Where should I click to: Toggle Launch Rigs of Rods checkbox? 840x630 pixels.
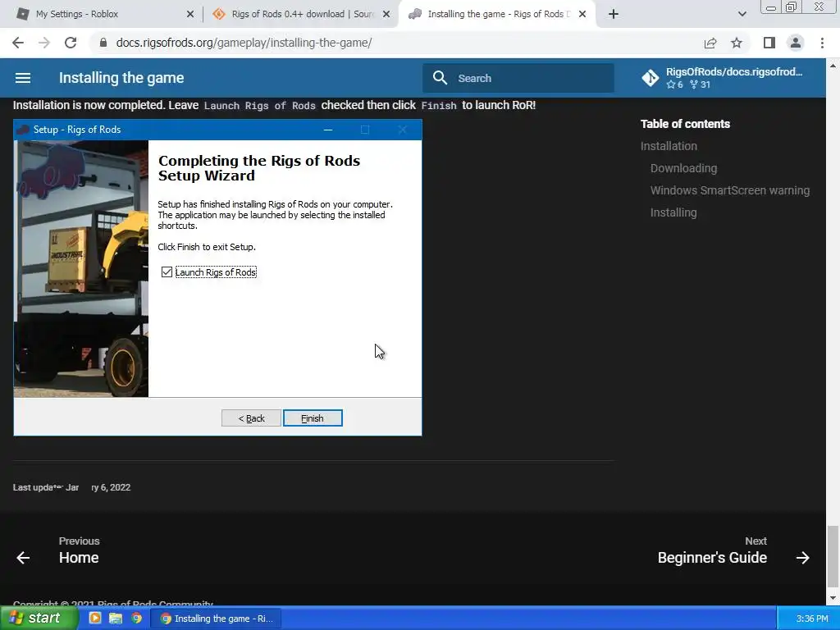(x=167, y=272)
